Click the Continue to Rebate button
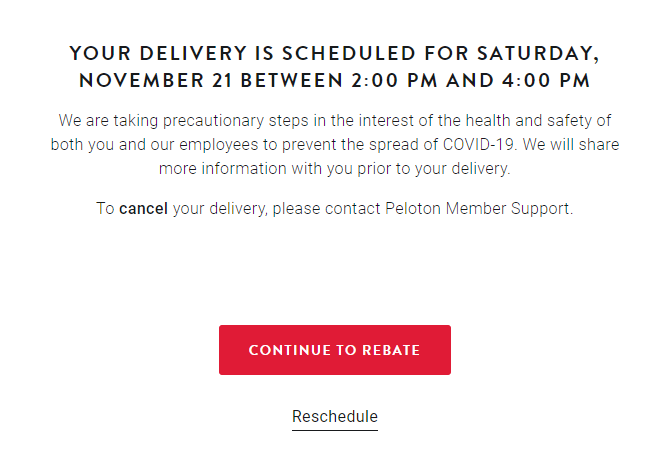Image resolution: width=672 pixels, height=462 pixels. point(334,350)
